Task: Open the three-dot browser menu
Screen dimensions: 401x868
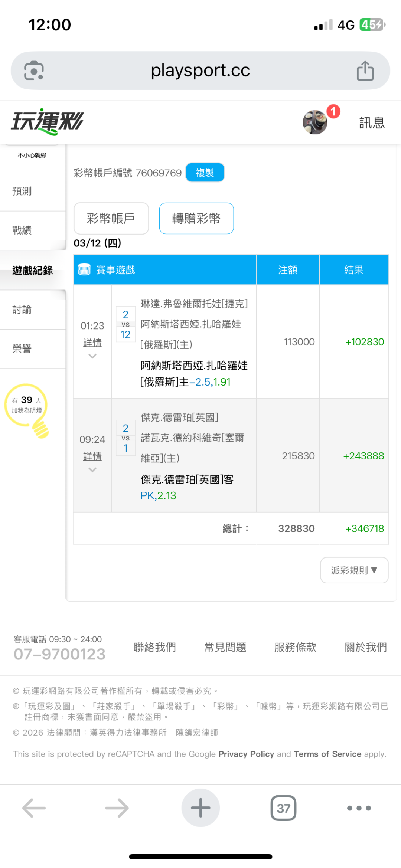Action: click(359, 808)
